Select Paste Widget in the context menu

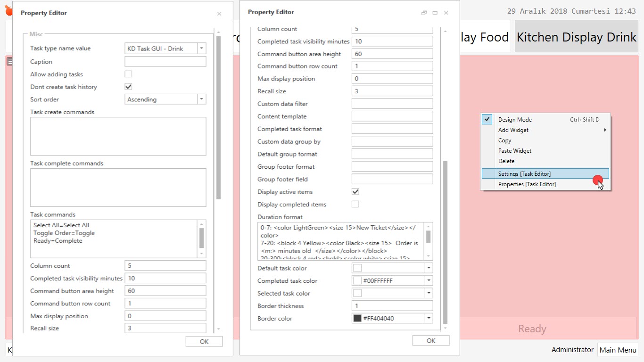(x=515, y=151)
